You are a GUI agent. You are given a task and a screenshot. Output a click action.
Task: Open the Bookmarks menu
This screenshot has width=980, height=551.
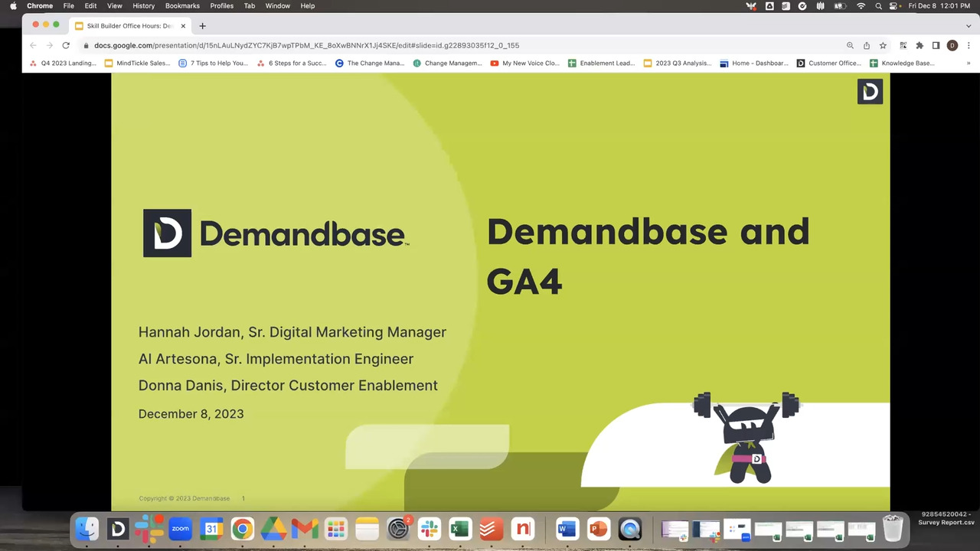coord(182,5)
